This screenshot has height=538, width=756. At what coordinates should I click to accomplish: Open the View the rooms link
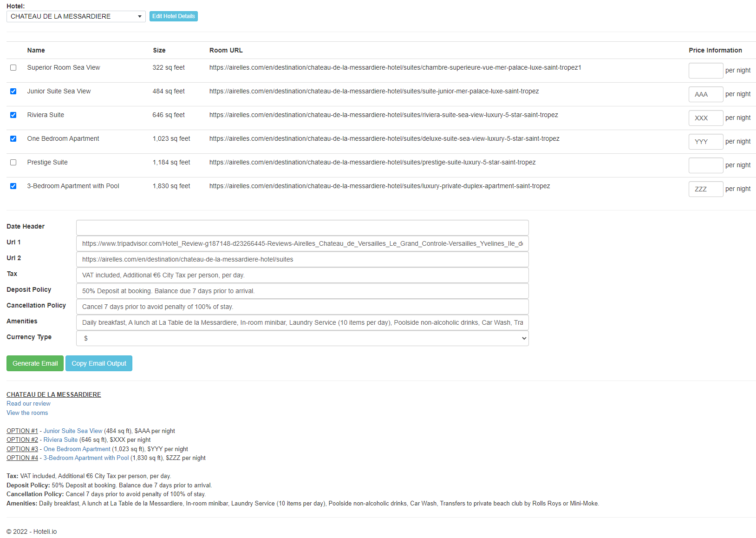pos(27,413)
